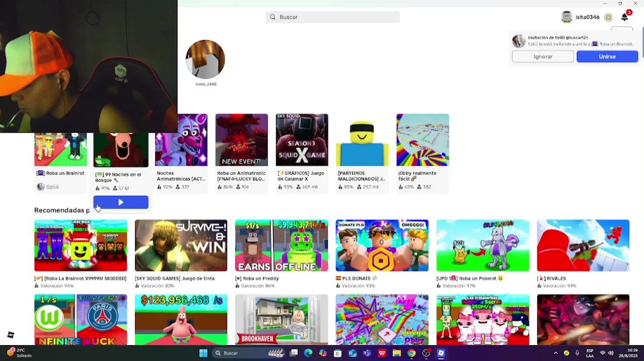
Task: Open the notifications bell icon
Action: 624,17
